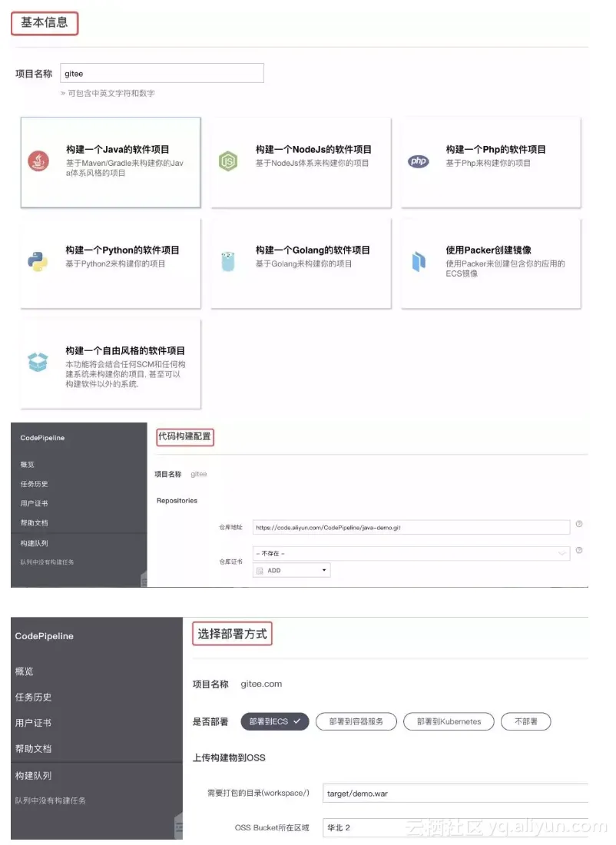Click the hint text 可包含中英文字符和数字
The width and height of the screenshot is (616, 845).
[x=111, y=93]
